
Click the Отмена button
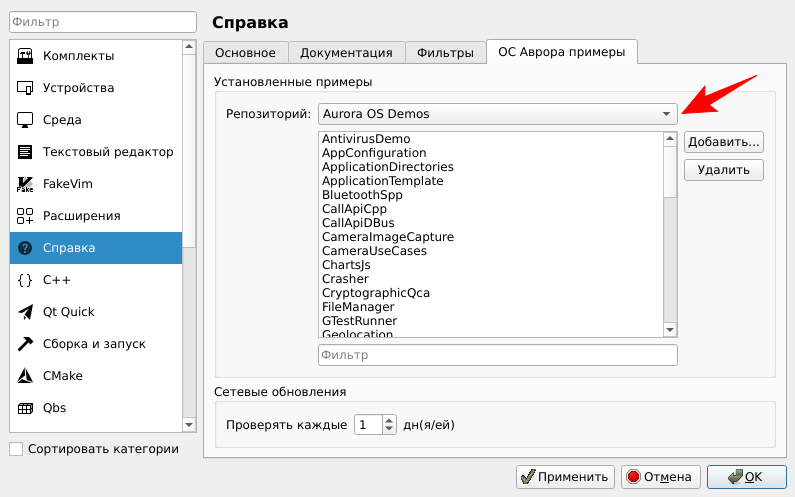pos(661,477)
